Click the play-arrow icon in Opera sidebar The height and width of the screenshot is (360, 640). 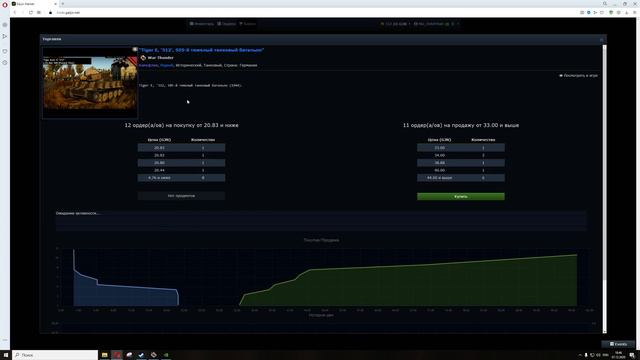point(5,36)
